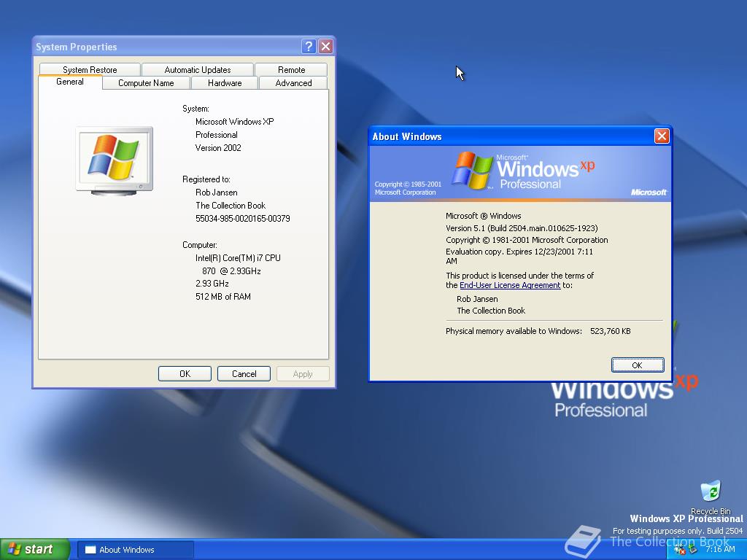Viewport: 747px width, 560px height.
Task: Click OK in System Properties
Action: click(x=185, y=374)
